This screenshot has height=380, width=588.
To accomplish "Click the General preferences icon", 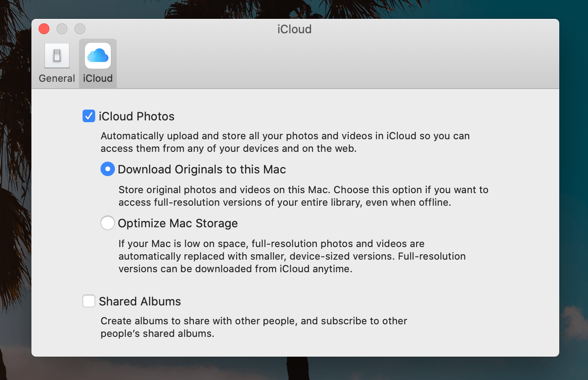I will click(x=57, y=56).
